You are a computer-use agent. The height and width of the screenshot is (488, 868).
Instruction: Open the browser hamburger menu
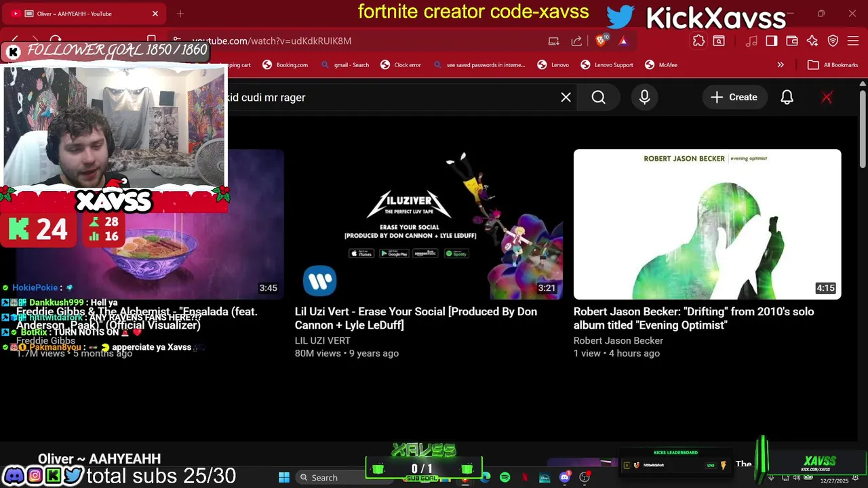pyautogui.click(x=852, y=41)
